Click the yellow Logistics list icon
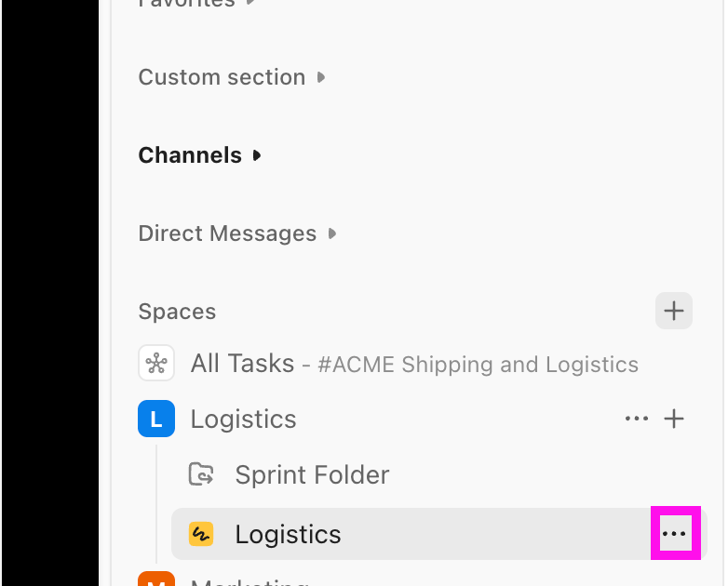 [x=201, y=534]
